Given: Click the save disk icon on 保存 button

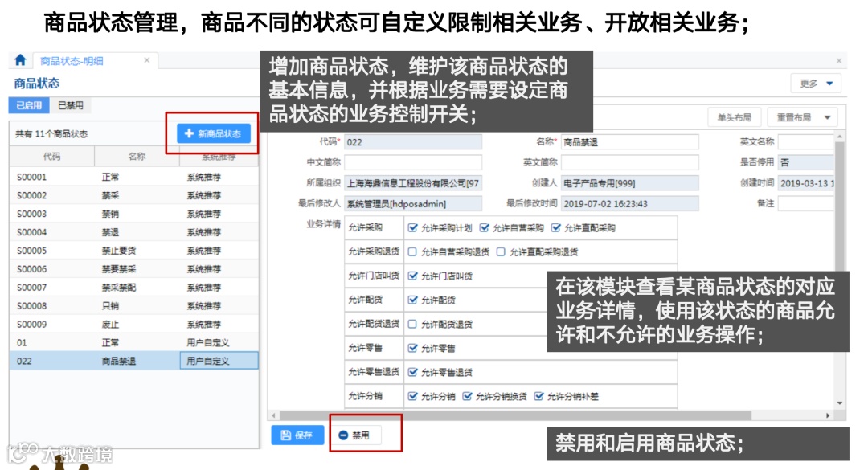Looking at the screenshot, I should [285, 434].
